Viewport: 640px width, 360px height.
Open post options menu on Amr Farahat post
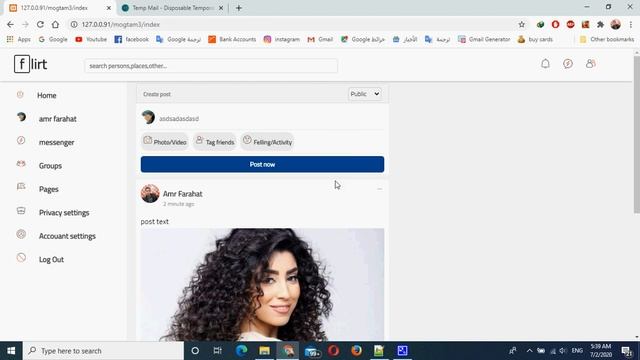(x=380, y=189)
